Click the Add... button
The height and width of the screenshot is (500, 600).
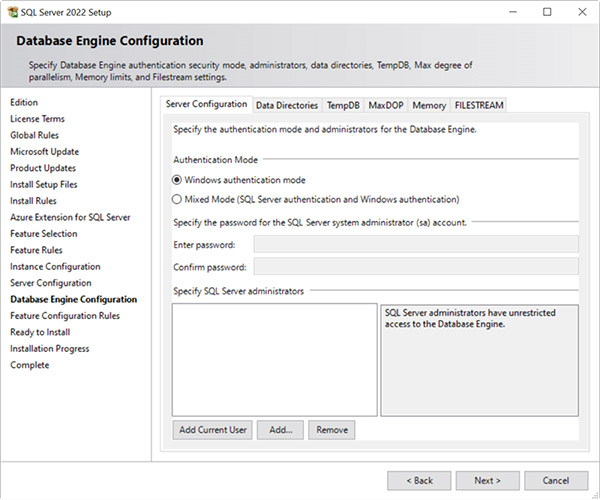point(280,430)
